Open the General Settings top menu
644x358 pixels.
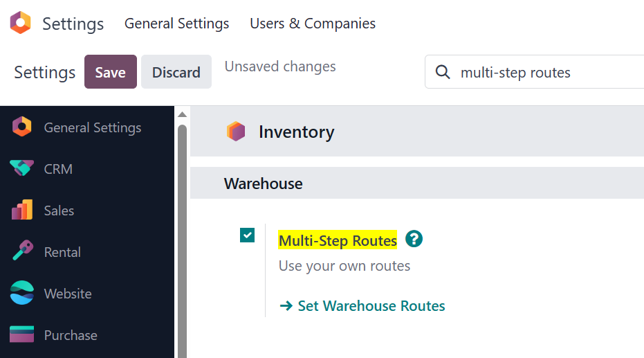coord(176,24)
